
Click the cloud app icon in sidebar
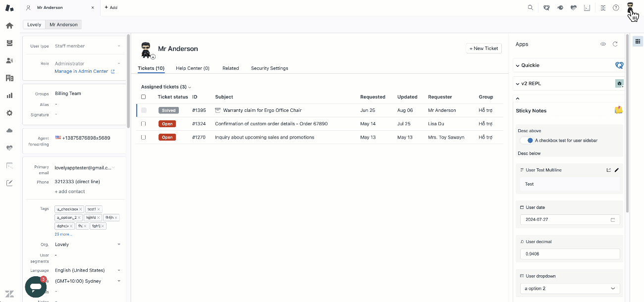9,130
